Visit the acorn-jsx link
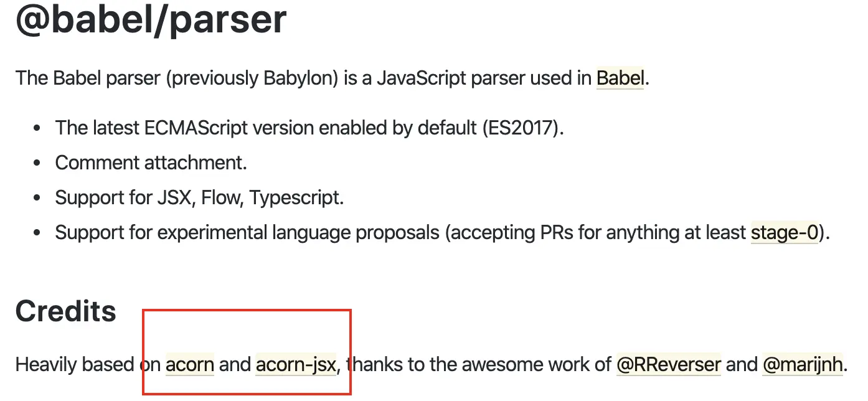The width and height of the screenshot is (868, 401). [x=296, y=364]
